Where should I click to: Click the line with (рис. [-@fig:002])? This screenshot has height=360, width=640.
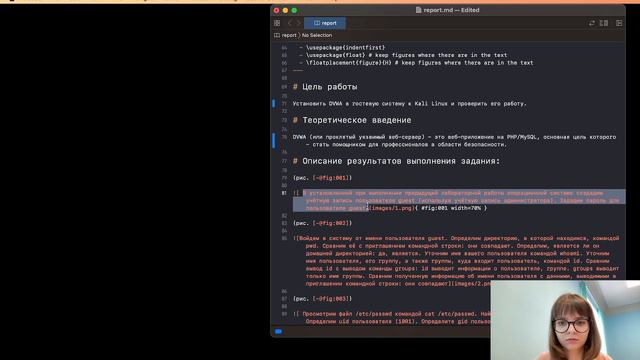point(322,223)
